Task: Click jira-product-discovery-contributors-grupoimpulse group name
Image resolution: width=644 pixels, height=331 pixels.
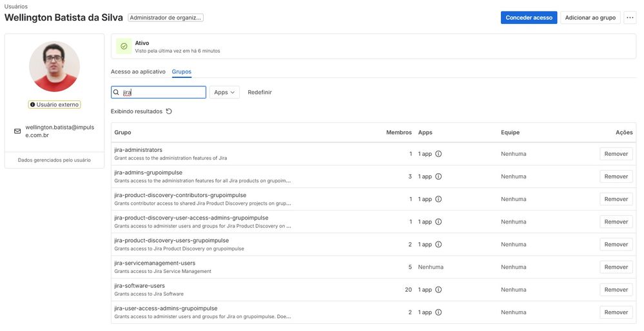Action: [x=181, y=195]
